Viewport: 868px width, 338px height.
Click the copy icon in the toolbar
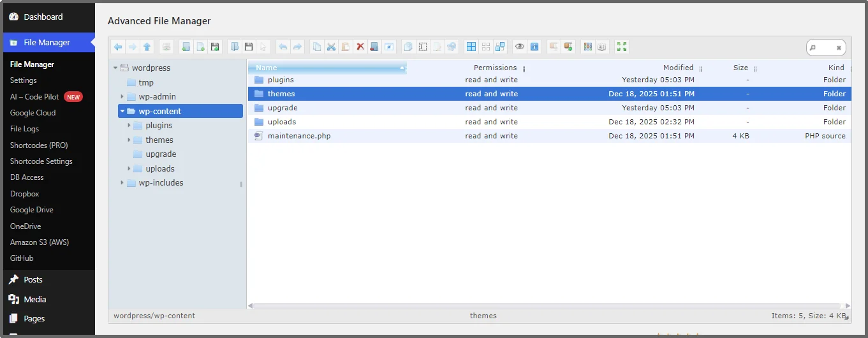(x=317, y=47)
